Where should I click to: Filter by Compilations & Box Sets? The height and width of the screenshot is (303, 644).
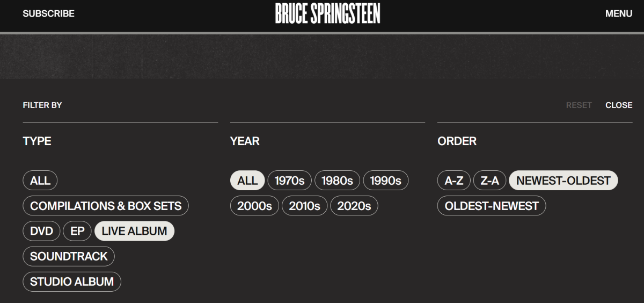[x=106, y=206]
